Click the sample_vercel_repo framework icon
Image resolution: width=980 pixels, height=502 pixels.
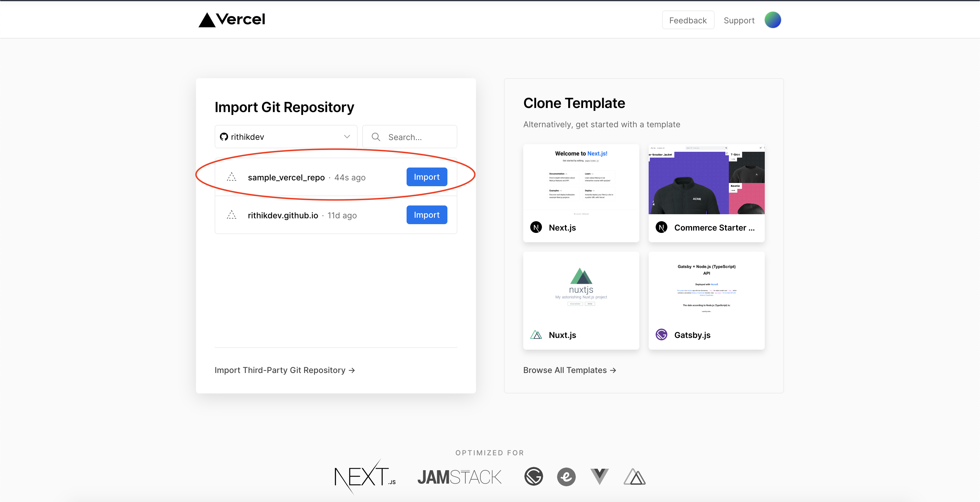pos(231,177)
